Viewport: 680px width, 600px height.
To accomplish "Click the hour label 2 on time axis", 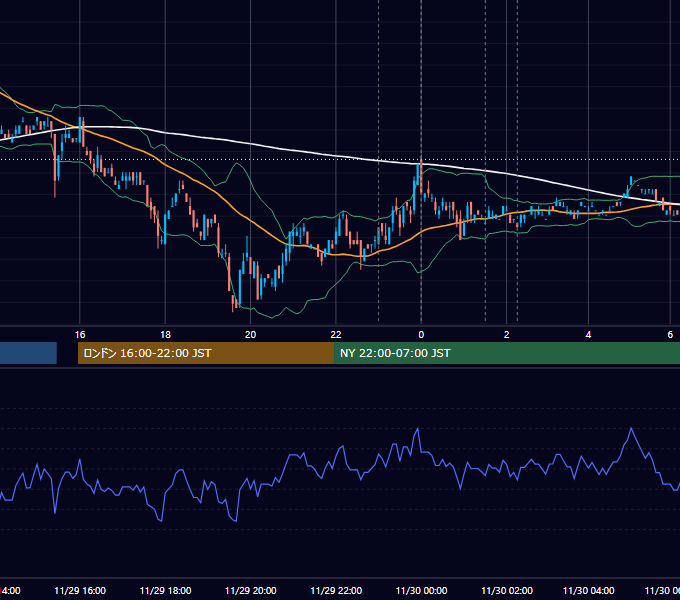I will [x=507, y=335].
